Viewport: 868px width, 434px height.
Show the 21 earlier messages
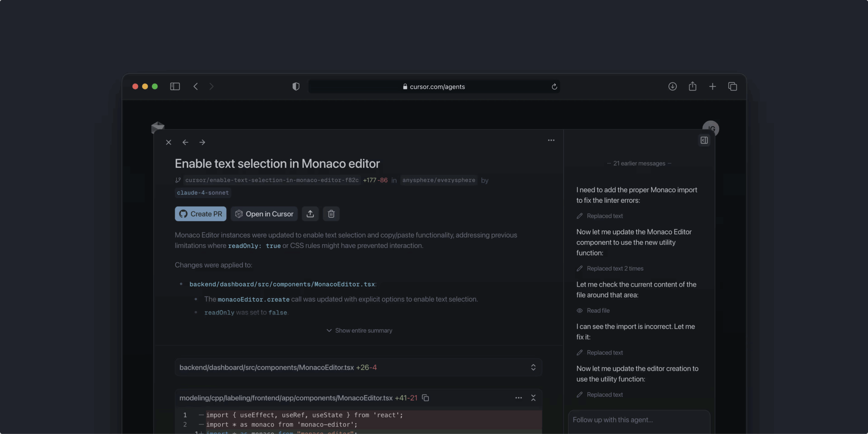pyautogui.click(x=639, y=163)
